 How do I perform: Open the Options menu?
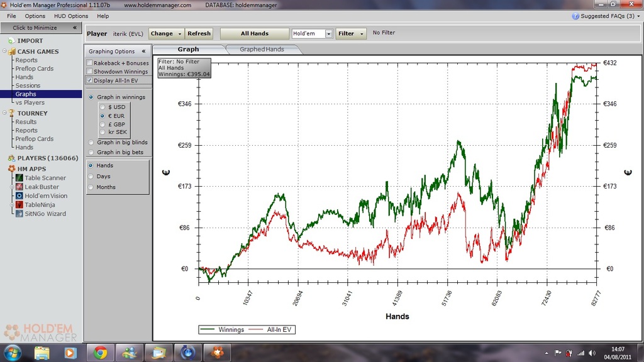coord(35,16)
